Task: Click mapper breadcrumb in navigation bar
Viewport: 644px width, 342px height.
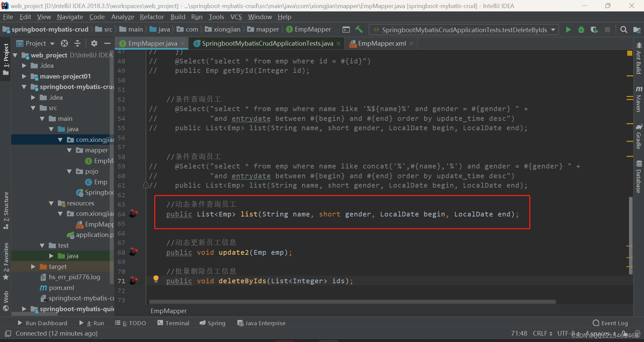Action: (x=263, y=30)
